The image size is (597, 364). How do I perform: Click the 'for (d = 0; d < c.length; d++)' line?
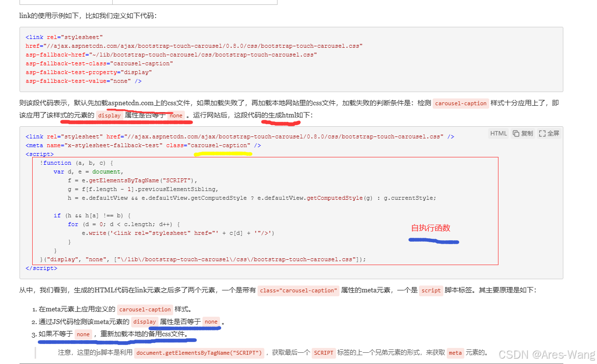124,224
